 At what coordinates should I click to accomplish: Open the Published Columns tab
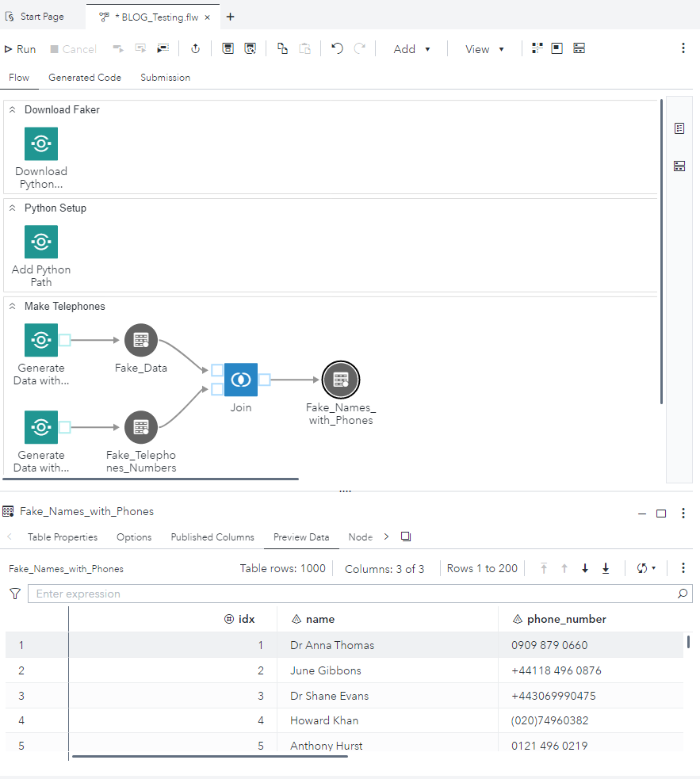pyautogui.click(x=212, y=537)
